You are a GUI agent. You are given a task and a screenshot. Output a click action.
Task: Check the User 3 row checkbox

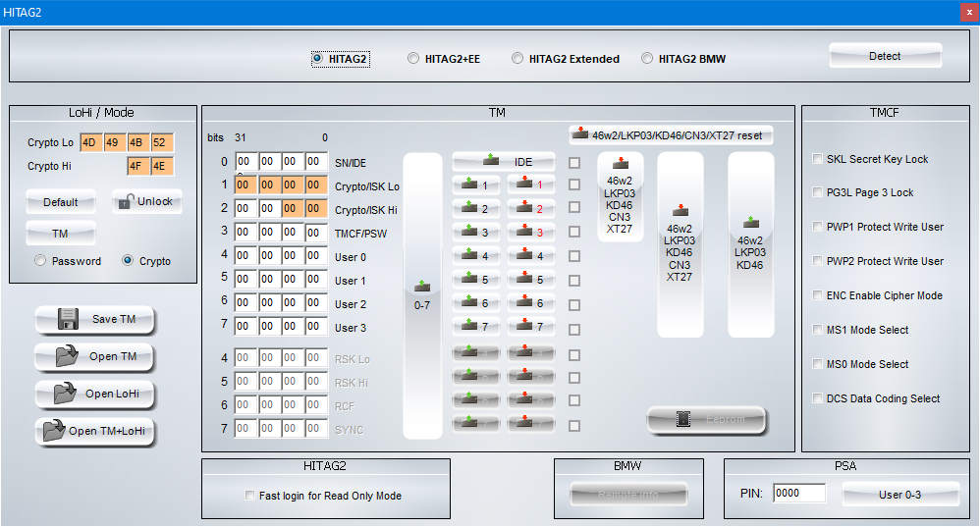coord(574,329)
